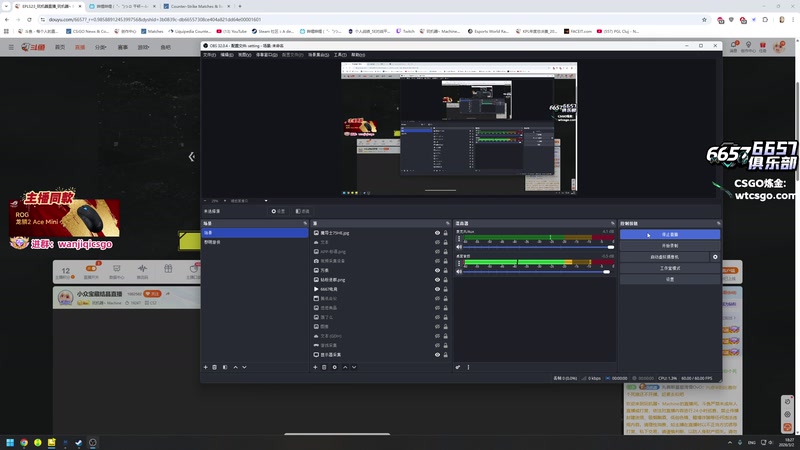Reload the browser page

point(29,19)
